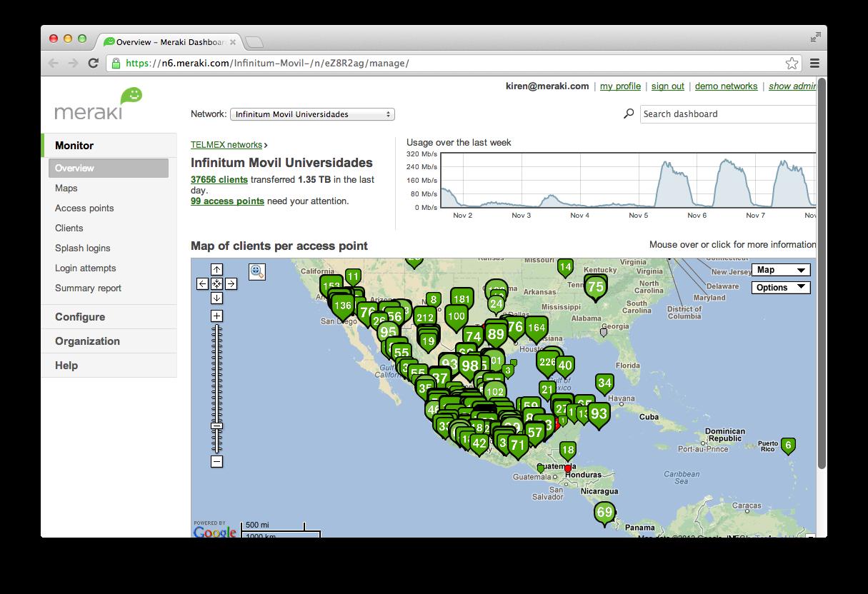Viewport: 868px width, 594px height.
Task: Click the Meraki logo
Action: tap(99, 104)
